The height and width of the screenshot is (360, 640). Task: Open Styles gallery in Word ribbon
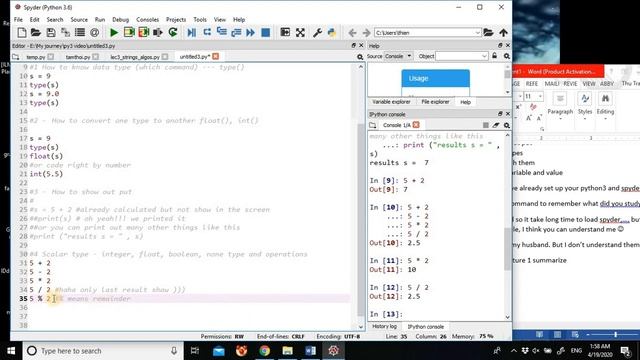tap(585, 105)
